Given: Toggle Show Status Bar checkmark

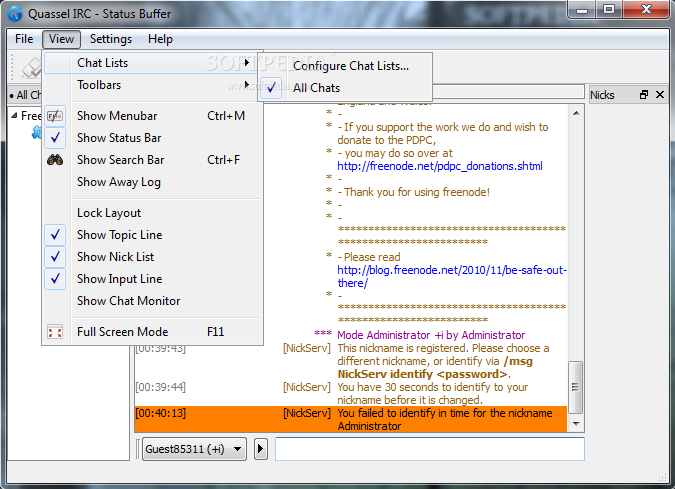Looking at the screenshot, I should click(55, 138).
